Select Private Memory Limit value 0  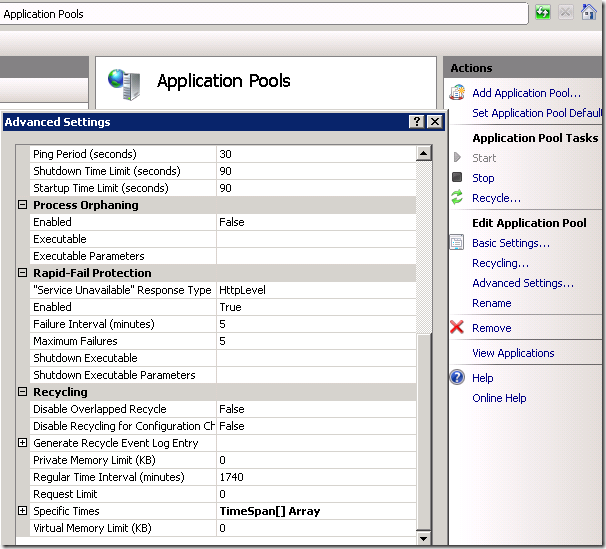[x=222, y=460]
